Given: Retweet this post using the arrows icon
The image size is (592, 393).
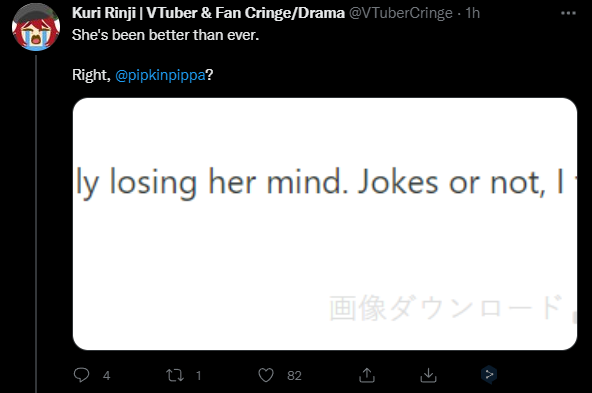Looking at the screenshot, I should (x=175, y=375).
